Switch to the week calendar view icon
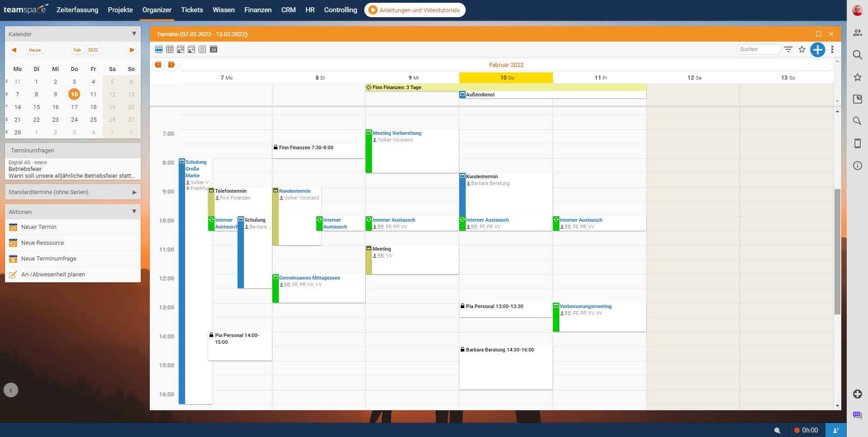 (x=159, y=49)
